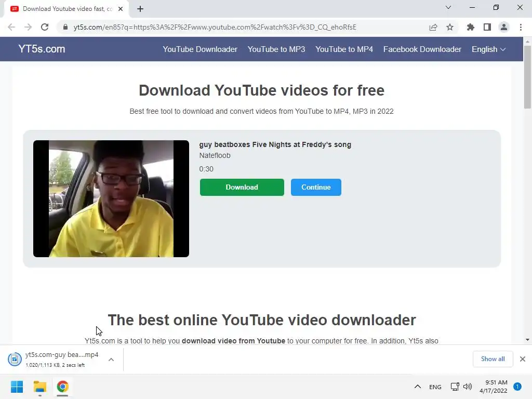532x399 pixels.
Task: Click the page vertical scrollbar thumb
Action: [527, 77]
